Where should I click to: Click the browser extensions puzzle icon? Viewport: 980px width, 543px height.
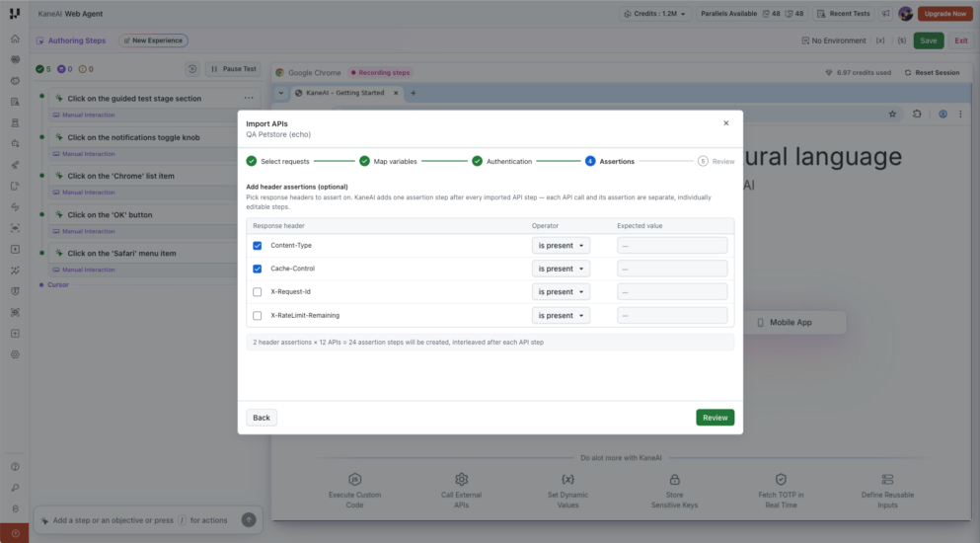coord(917,114)
